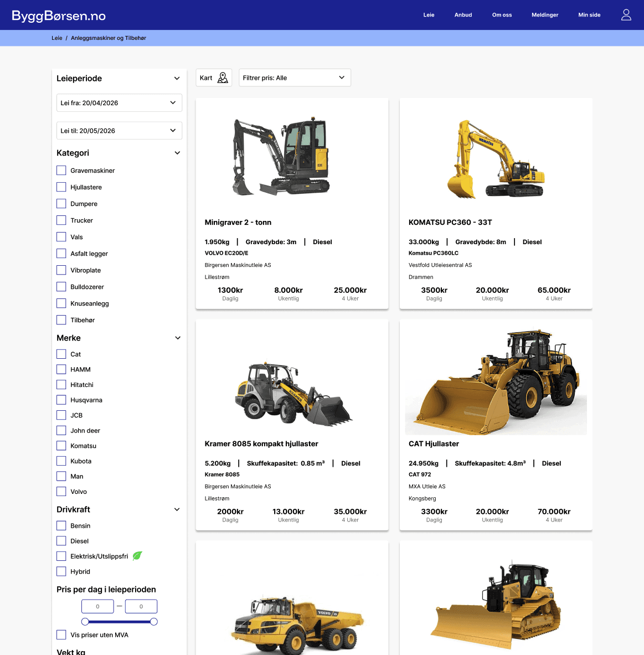
Task: Click the CAT Hjullaster title
Action: 434,443
